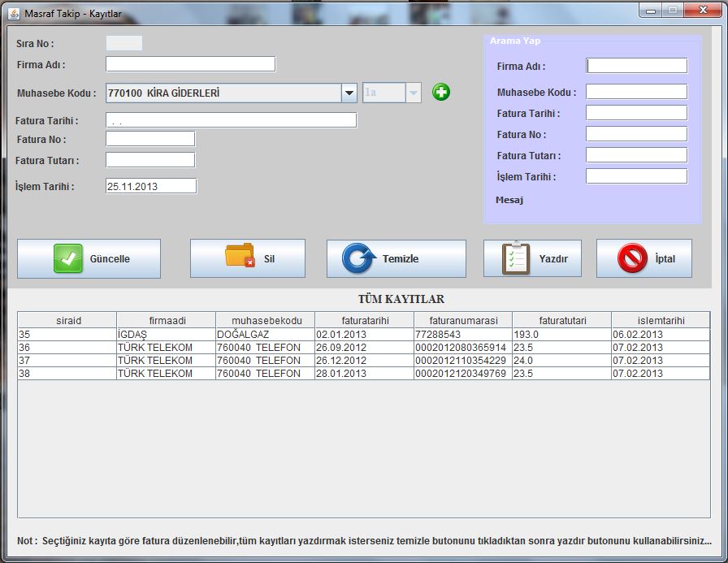The height and width of the screenshot is (563, 728).
Task: Focus Fatura Tarihi field in Arama Yap panel
Action: tap(636, 113)
